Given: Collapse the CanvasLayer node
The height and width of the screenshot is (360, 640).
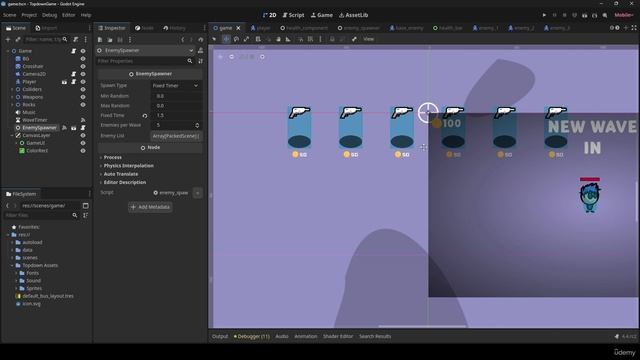Looking at the screenshot, I should (x=12, y=136).
